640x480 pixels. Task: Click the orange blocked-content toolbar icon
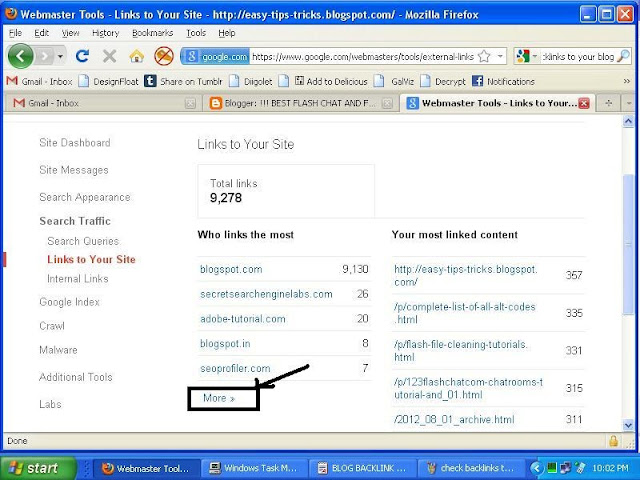coord(164,56)
